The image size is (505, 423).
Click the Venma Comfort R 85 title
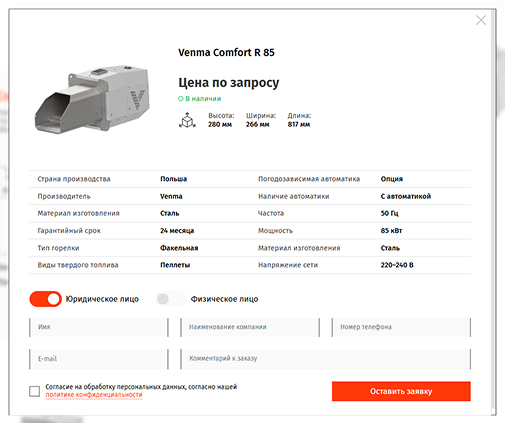[226, 53]
